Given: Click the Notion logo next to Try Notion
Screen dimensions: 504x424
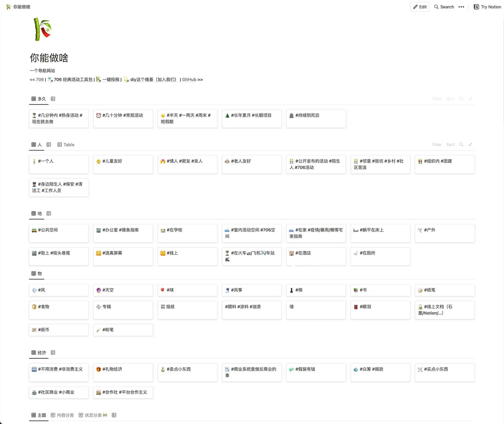Looking at the screenshot, I should [477, 7].
